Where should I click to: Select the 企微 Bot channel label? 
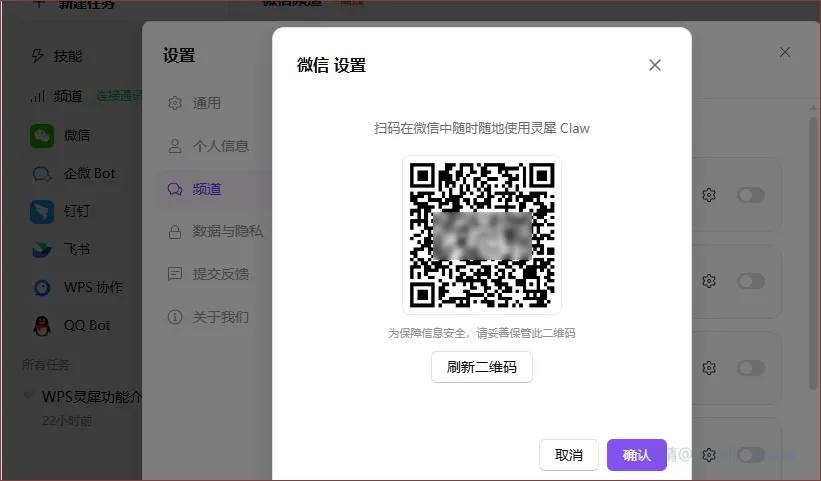90,173
